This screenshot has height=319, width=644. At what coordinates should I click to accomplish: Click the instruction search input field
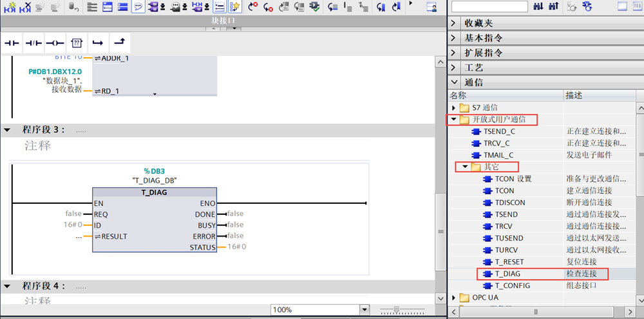pyautogui.click(x=489, y=6)
